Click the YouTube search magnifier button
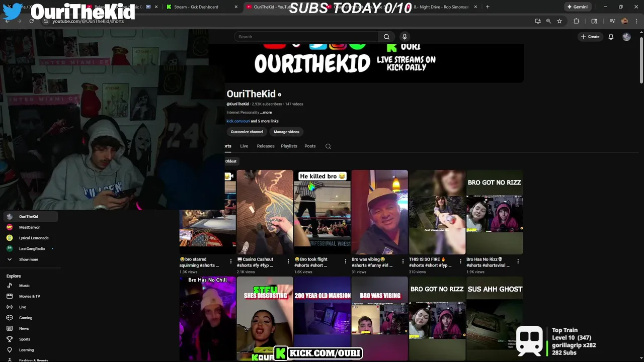Screen dimensions: 644x362 [x=386, y=37]
